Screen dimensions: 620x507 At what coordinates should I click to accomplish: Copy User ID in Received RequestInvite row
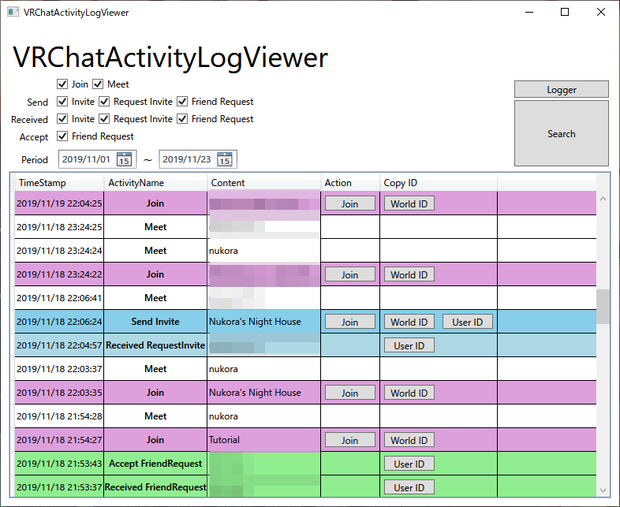pyautogui.click(x=409, y=345)
